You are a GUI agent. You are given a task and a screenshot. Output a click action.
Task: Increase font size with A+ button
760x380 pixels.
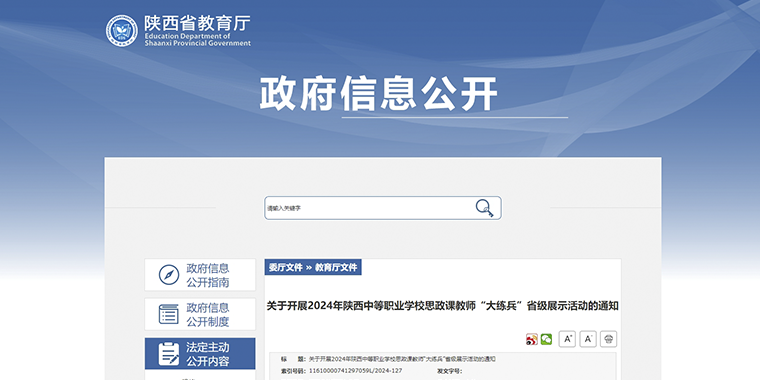tap(567, 339)
